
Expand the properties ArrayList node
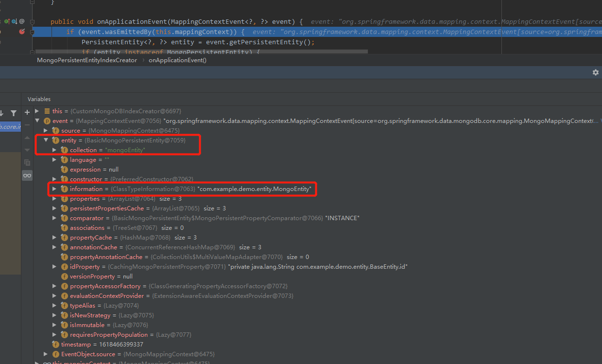point(54,199)
